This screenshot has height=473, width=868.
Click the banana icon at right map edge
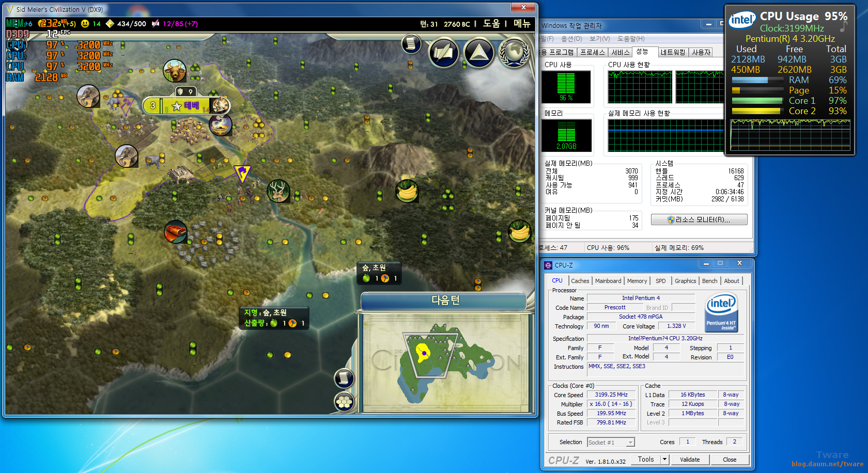pos(520,231)
